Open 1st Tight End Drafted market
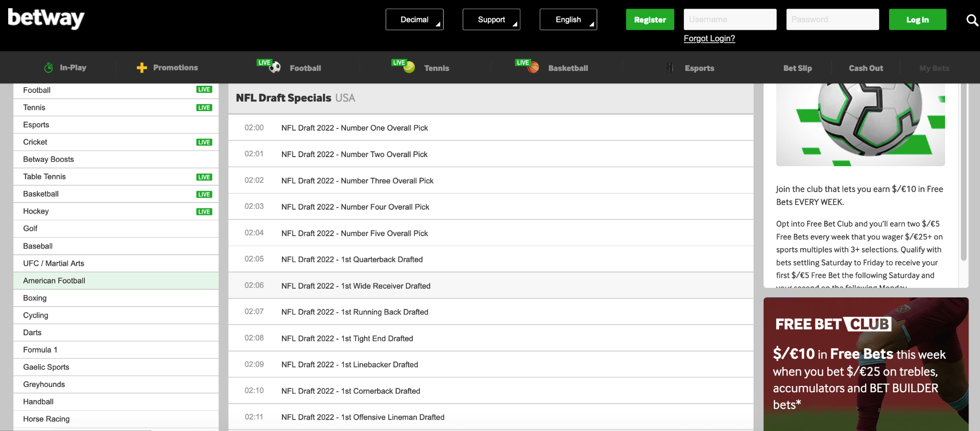This screenshot has width=980, height=431. click(490, 339)
